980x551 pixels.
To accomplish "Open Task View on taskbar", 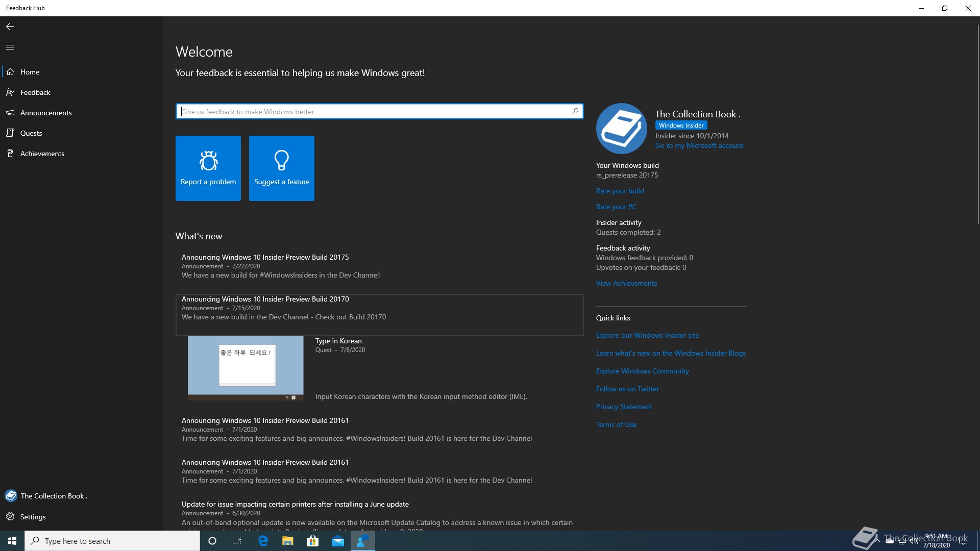I will [237, 541].
